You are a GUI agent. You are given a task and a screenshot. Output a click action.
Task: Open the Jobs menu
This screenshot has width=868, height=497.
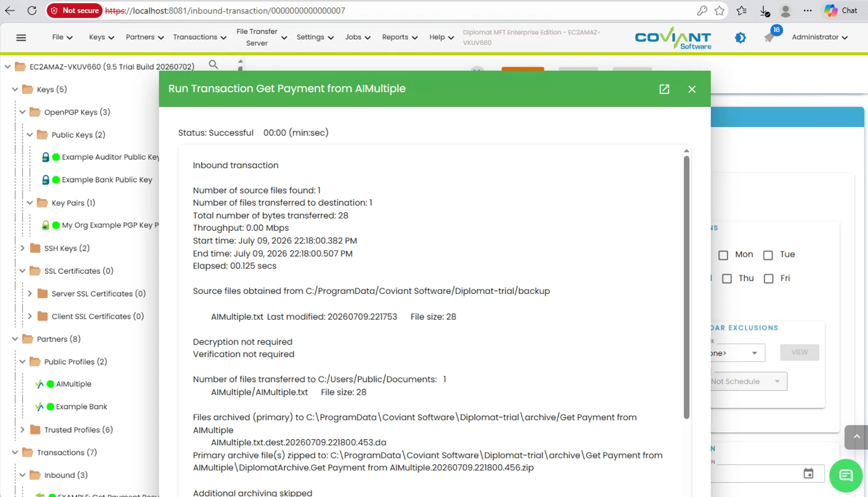358,37
